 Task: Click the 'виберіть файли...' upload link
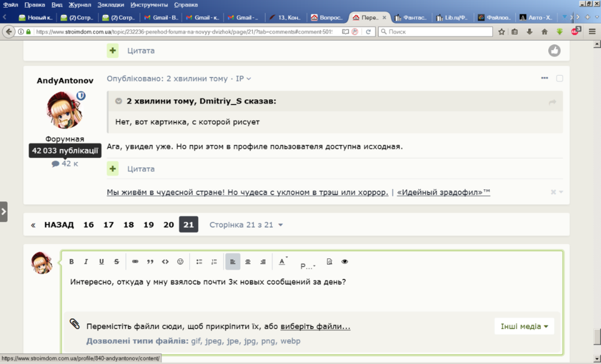point(315,327)
